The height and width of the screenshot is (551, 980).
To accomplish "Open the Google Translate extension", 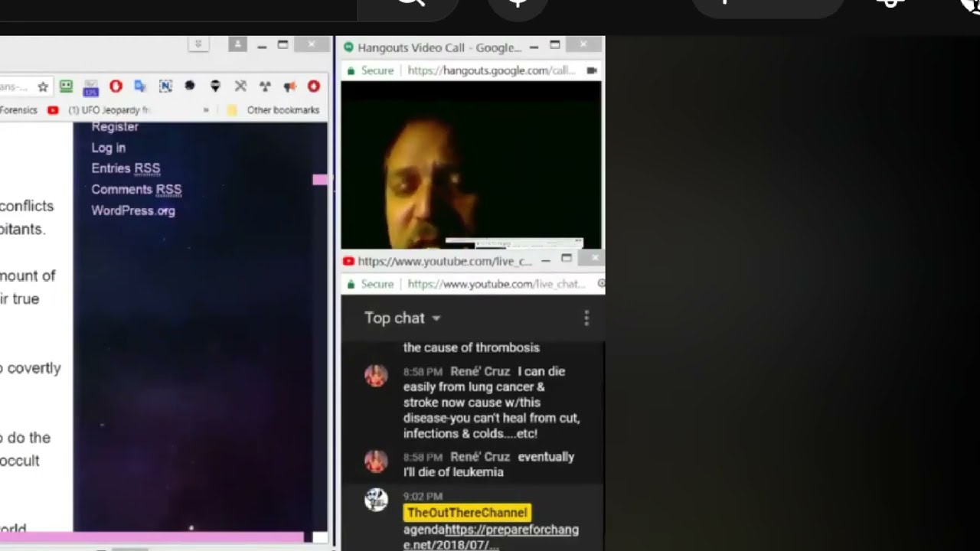I will [x=140, y=86].
